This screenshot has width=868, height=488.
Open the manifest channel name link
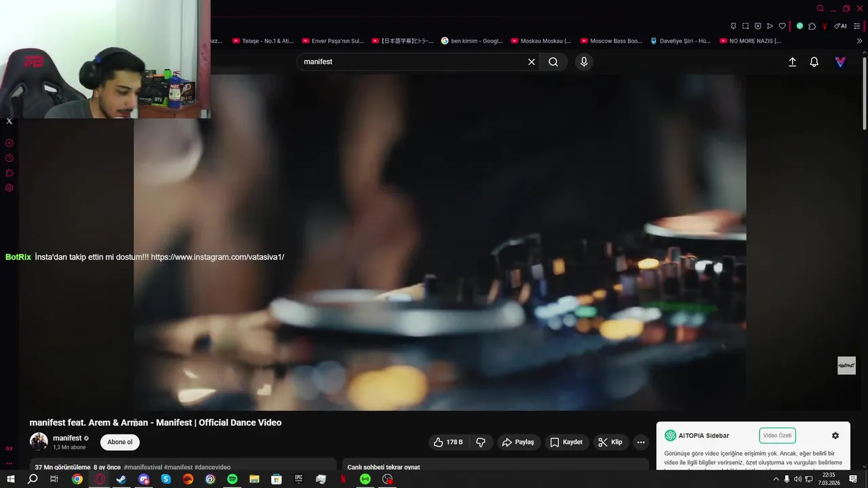pos(67,438)
